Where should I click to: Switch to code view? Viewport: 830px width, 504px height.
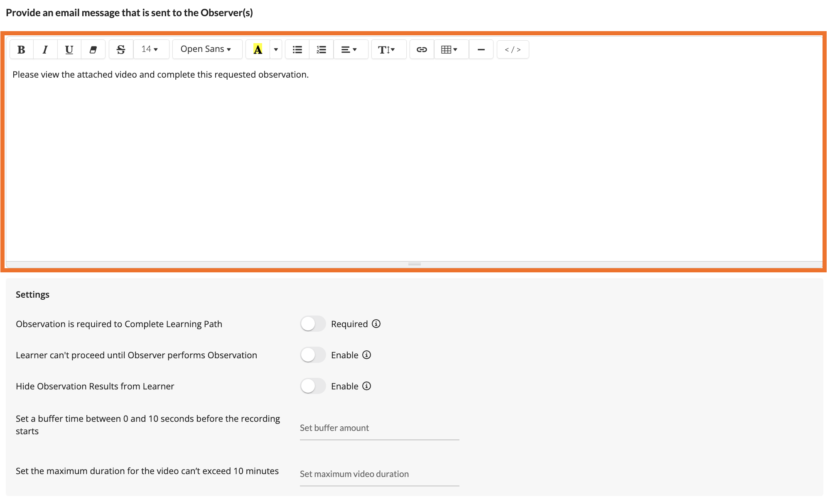[513, 49]
